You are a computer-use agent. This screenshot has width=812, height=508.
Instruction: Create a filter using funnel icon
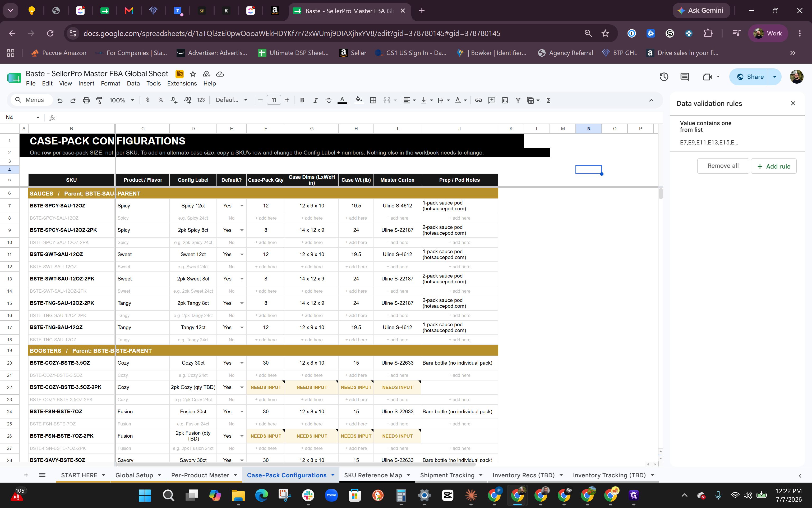518,100
